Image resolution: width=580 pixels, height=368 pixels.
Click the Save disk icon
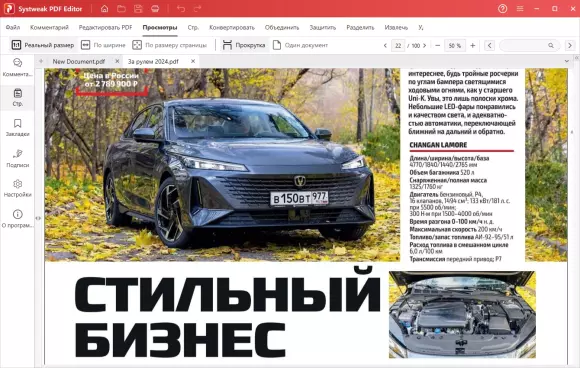tap(138, 9)
